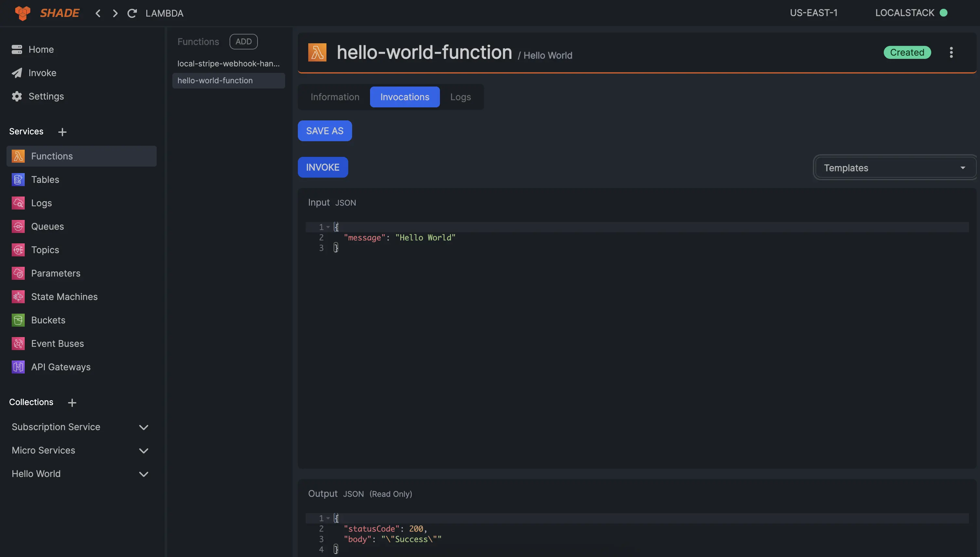
Task: Open the Parameters service
Action: click(81, 273)
